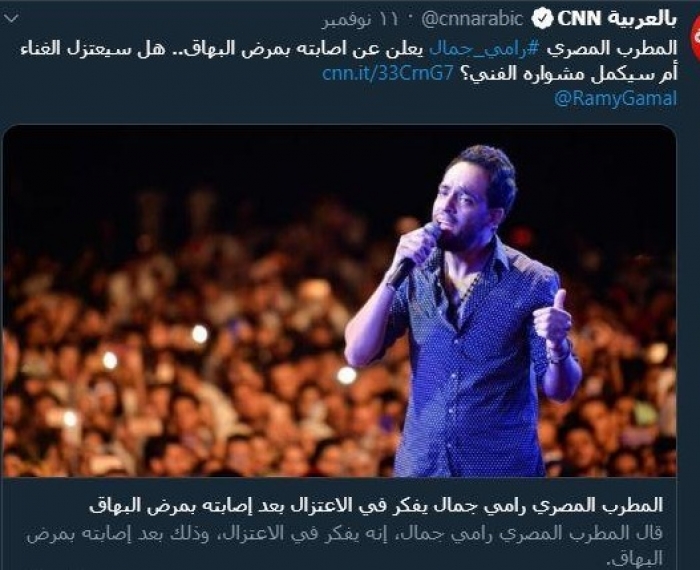The height and width of the screenshot is (570, 700).
Task: Open the CNN بالعربية profile avatar
Action: pyautogui.click(x=695, y=38)
